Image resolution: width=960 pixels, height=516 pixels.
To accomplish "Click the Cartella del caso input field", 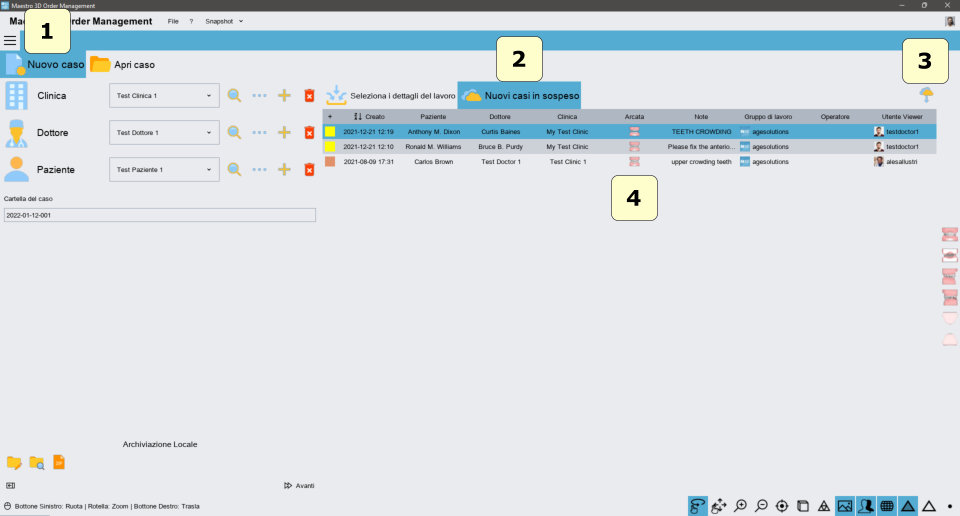I will [160, 215].
